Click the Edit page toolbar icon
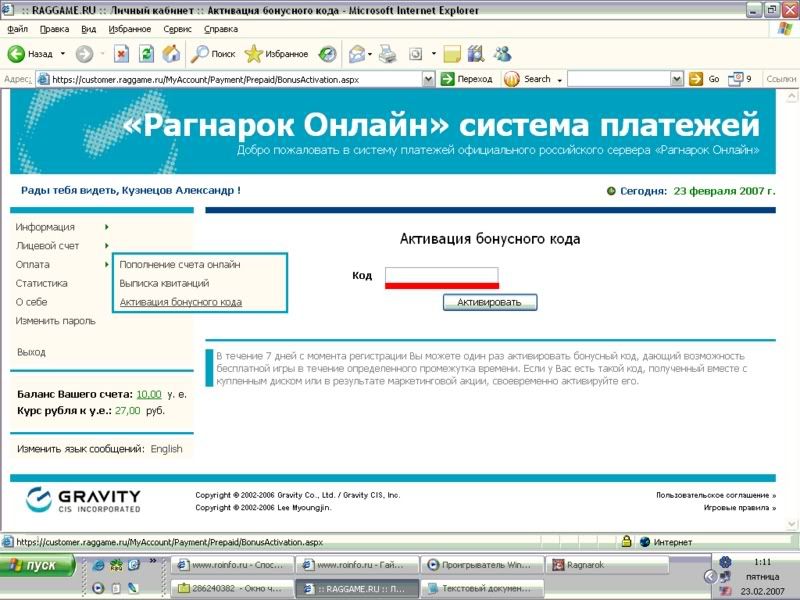 416,54
